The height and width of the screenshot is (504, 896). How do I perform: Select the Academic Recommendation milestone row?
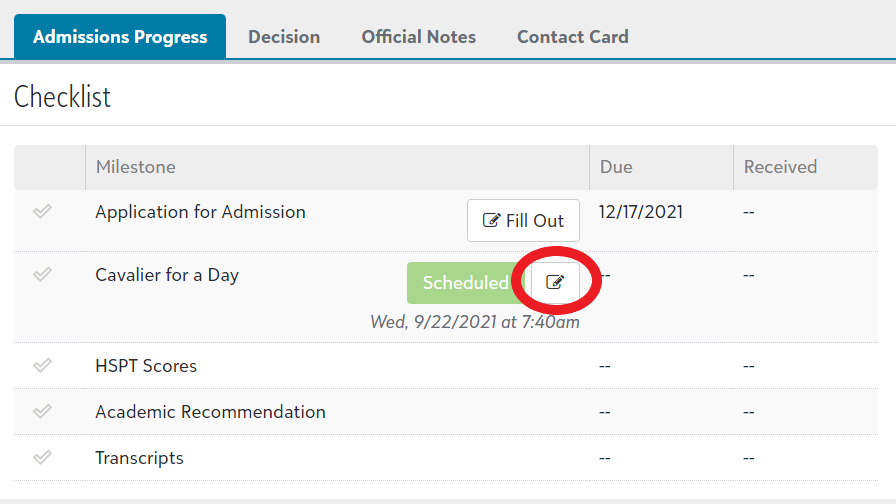click(x=210, y=412)
